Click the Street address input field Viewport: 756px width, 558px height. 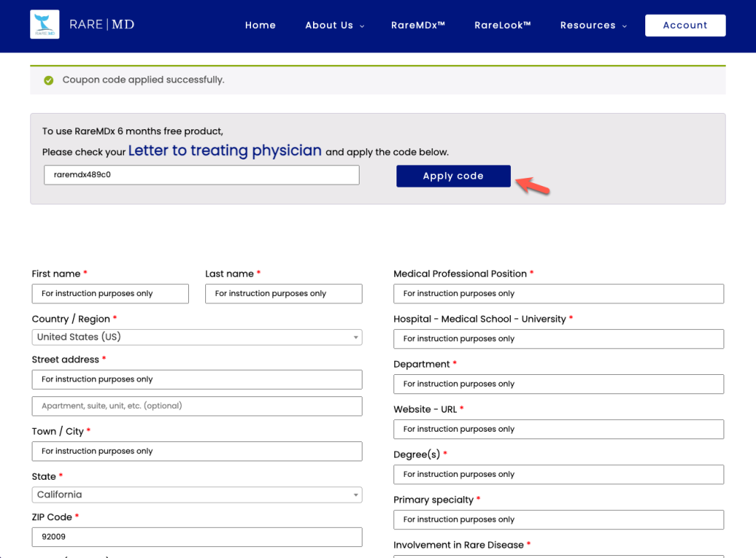click(196, 379)
